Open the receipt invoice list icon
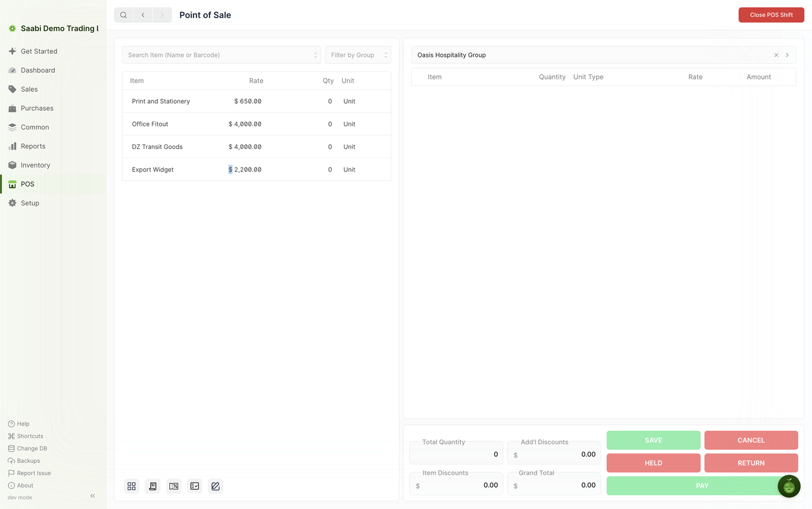Image resolution: width=812 pixels, height=509 pixels. tap(153, 486)
